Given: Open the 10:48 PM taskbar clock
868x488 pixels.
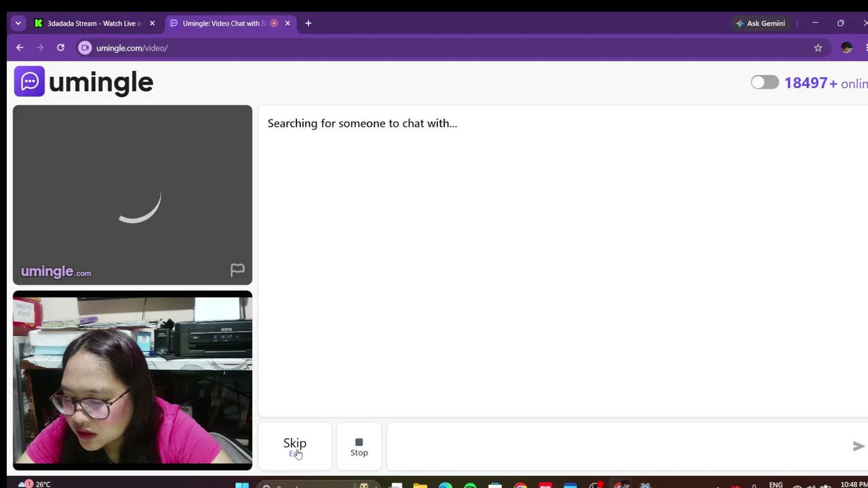Looking at the screenshot, I should click(853, 484).
